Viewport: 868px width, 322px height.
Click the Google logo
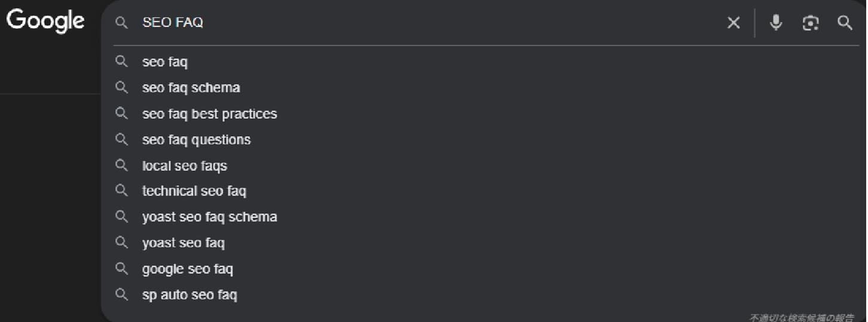[45, 21]
